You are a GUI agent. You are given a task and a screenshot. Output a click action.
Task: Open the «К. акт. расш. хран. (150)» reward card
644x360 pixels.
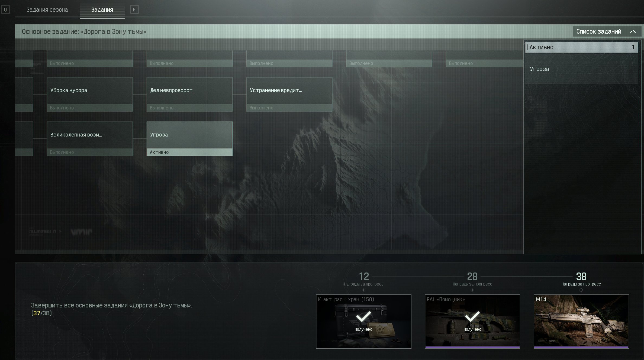[x=364, y=321]
